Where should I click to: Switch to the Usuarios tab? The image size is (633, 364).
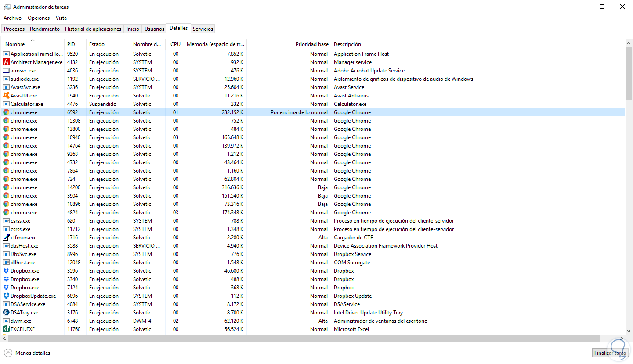coord(155,29)
